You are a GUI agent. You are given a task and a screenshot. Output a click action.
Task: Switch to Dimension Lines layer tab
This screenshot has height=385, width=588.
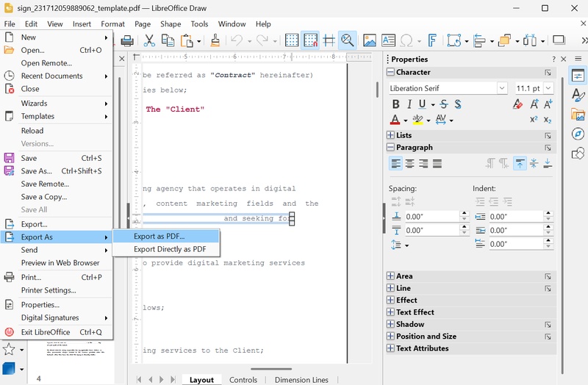(301, 380)
